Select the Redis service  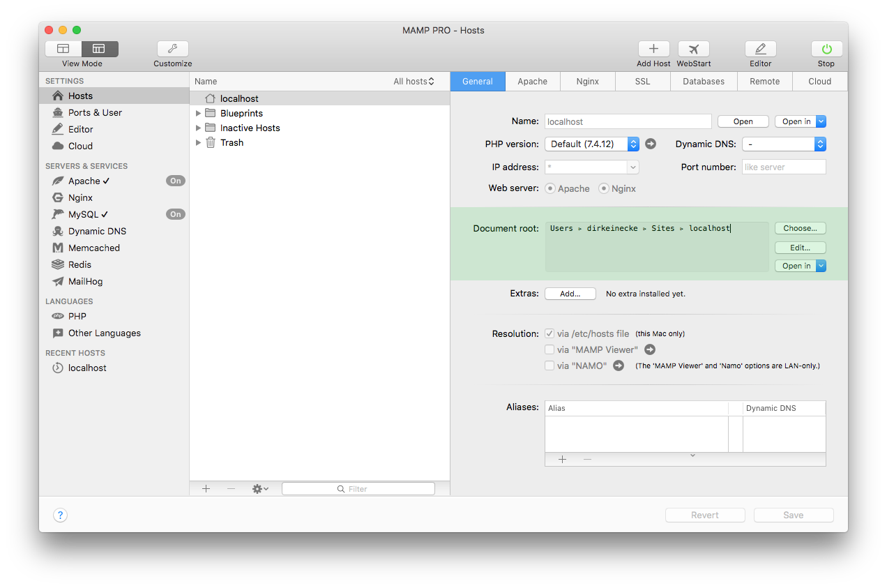[79, 264]
